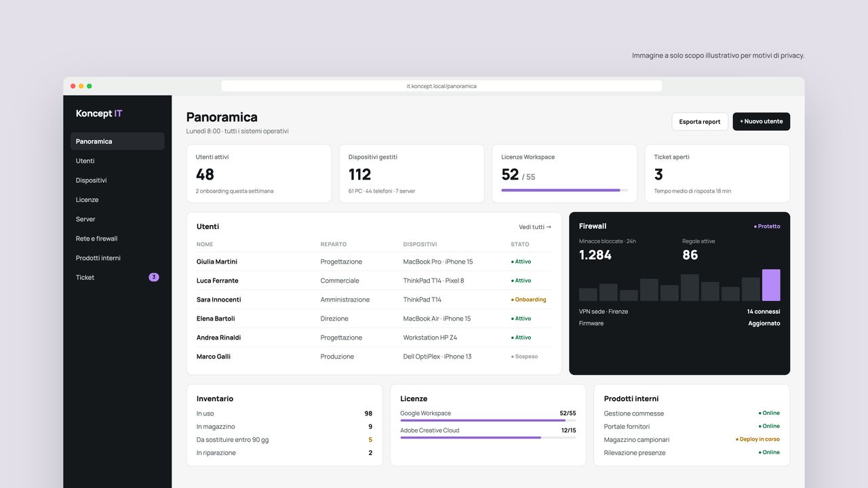Screen dimensions: 868x488
Task: Click the Workstation HP Z4 device cell
Action: pos(431,338)
